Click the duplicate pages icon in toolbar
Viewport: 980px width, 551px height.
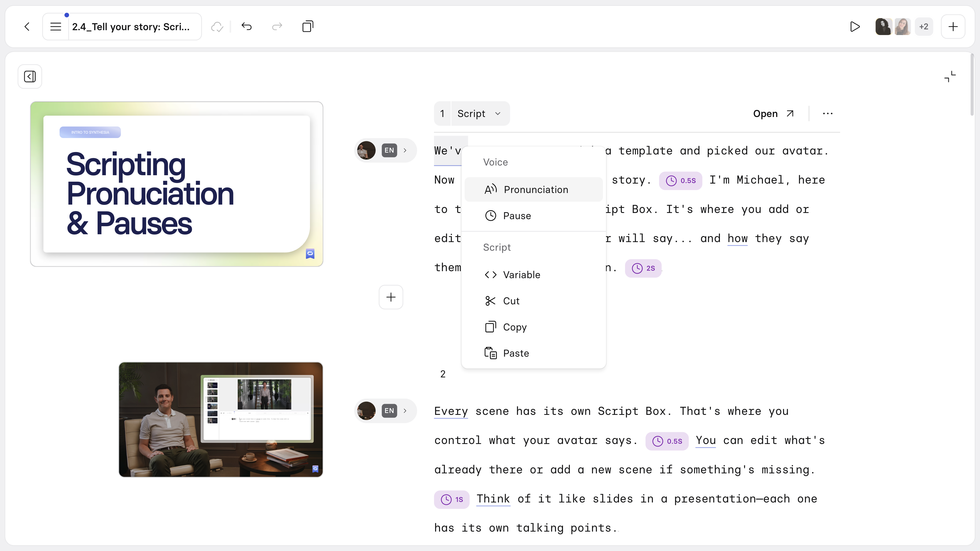(307, 27)
